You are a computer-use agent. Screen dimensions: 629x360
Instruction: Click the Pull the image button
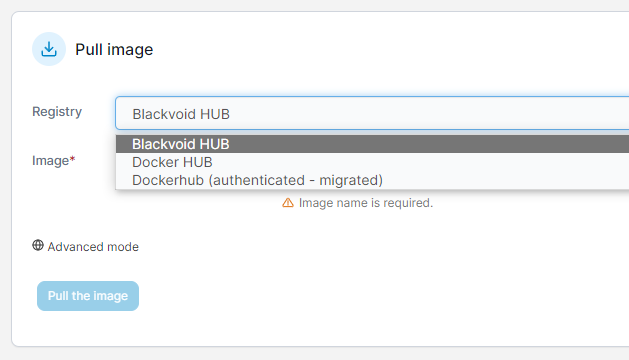point(88,296)
